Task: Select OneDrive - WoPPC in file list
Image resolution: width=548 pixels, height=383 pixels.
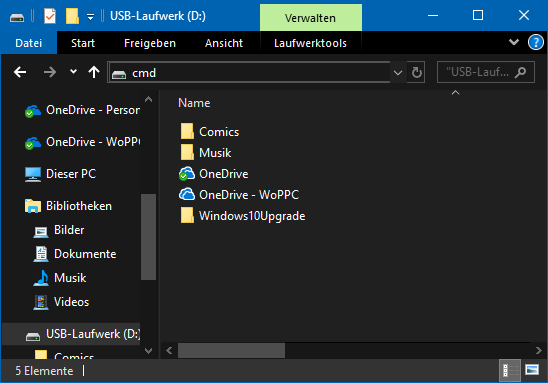Action: [x=239, y=195]
